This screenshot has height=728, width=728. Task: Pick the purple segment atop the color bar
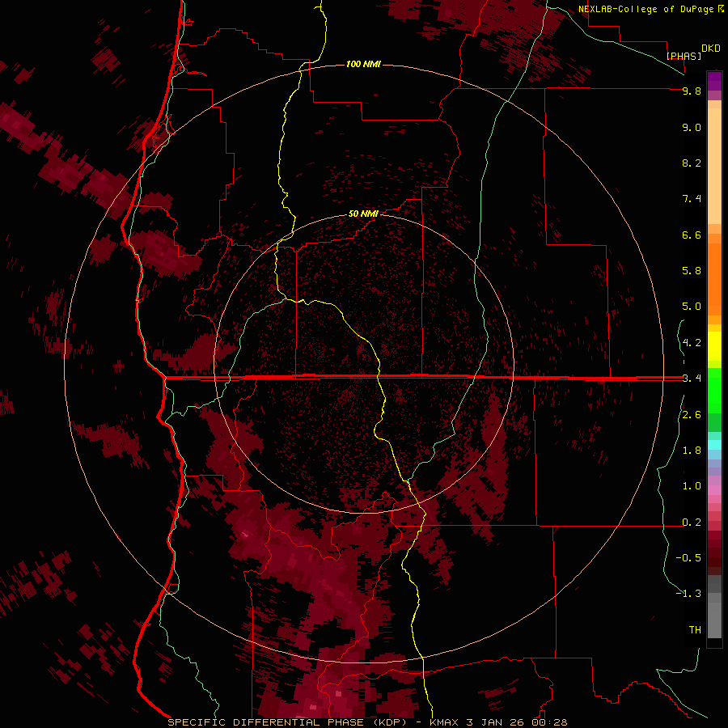pos(714,81)
